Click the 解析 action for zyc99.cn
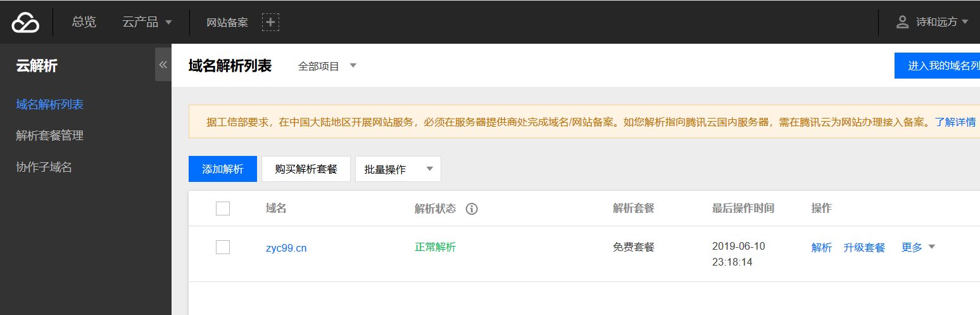The image size is (980, 315). click(822, 247)
